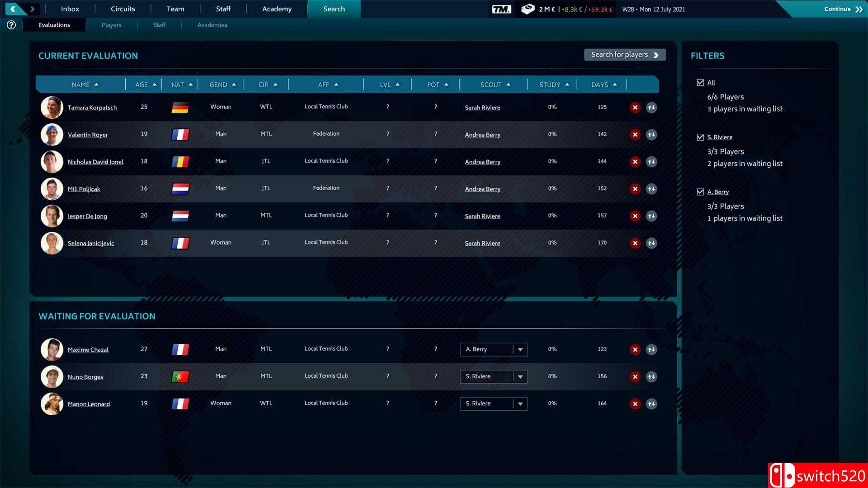The width and height of the screenshot is (868, 488).
Task: Click swap arrows icon for Selena Janicijevic
Action: [651, 243]
